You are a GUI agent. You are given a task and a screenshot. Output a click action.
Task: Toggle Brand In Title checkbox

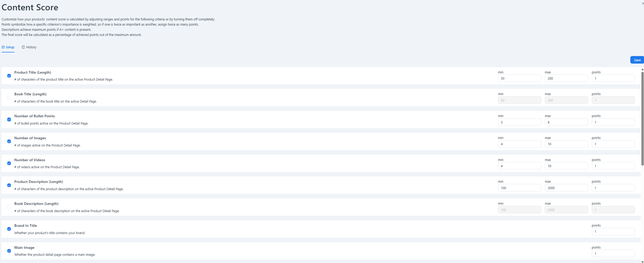pos(9,229)
